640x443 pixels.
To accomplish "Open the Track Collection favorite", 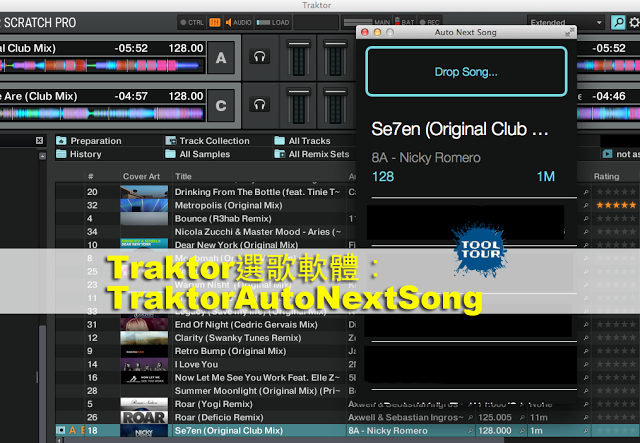I will pos(207,141).
